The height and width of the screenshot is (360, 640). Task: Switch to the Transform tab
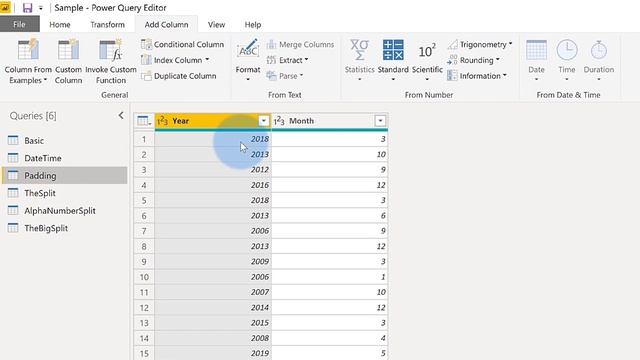pos(107,24)
